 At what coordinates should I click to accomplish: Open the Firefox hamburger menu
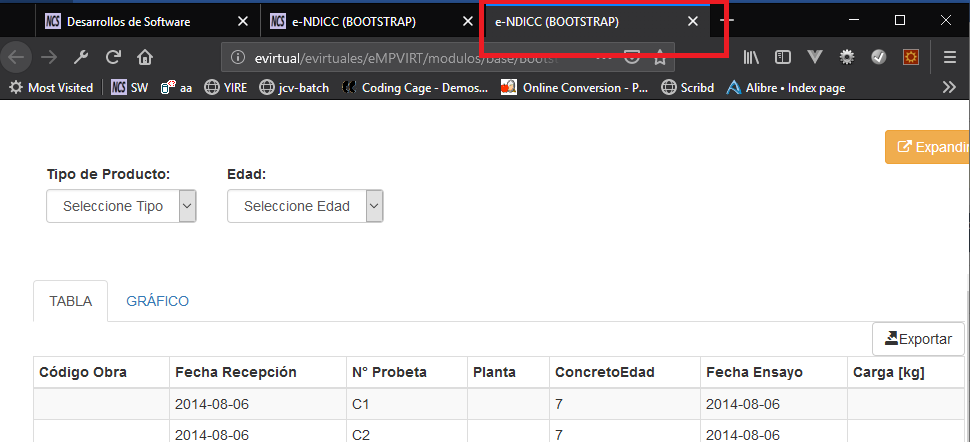pos(949,57)
